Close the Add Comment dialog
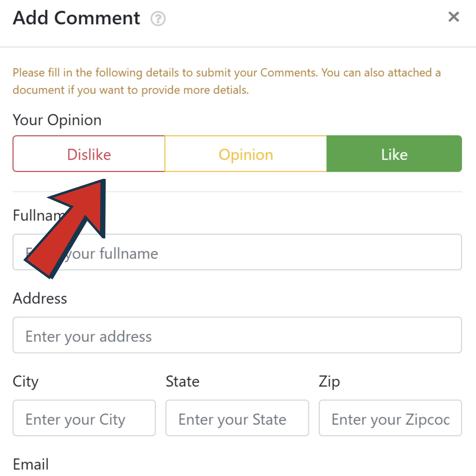 (454, 17)
